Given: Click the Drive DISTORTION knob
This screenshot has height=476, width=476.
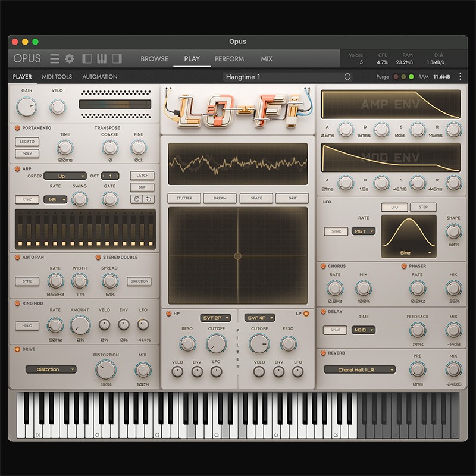Looking at the screenshot, I should (x=106, y=369).
